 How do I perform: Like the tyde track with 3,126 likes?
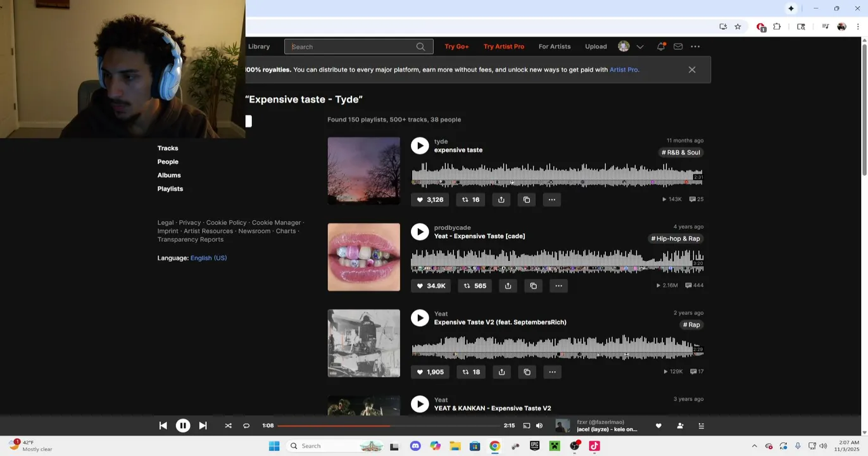430,199
